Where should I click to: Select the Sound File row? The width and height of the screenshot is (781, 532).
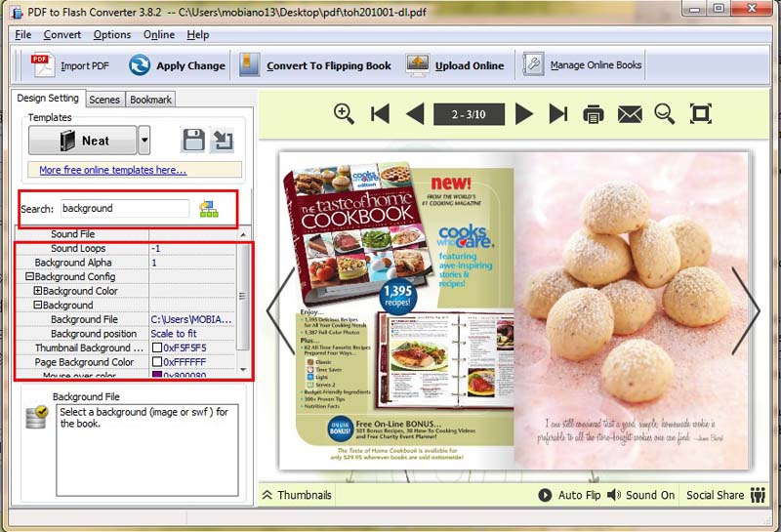pyautogui.click(x=126, y=234)
